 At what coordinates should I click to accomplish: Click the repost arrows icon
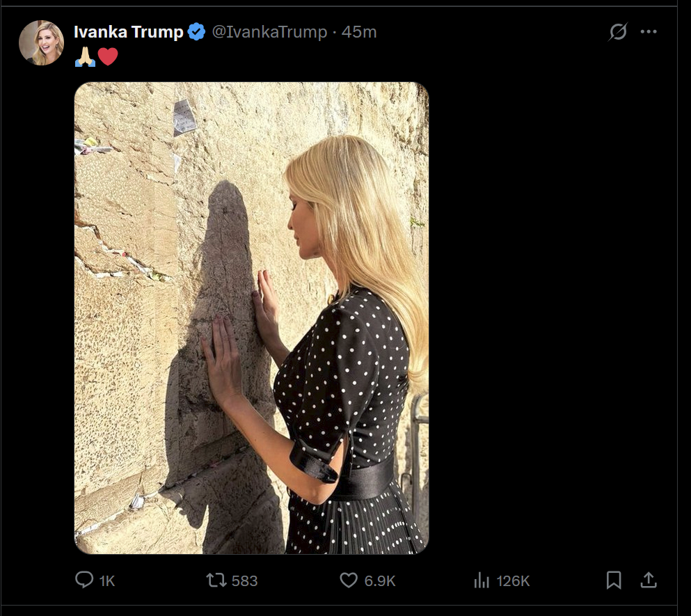click(x=215, y=580)
